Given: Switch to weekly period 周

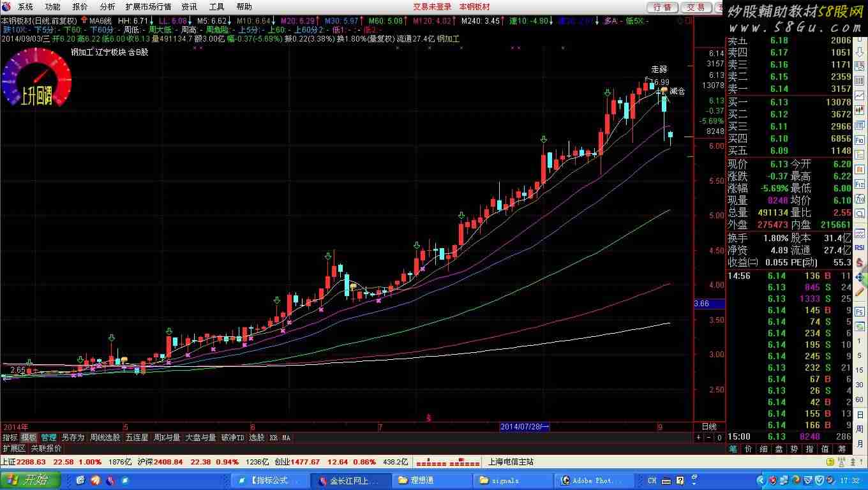Looking at the screenshot, I should [860, 429].
